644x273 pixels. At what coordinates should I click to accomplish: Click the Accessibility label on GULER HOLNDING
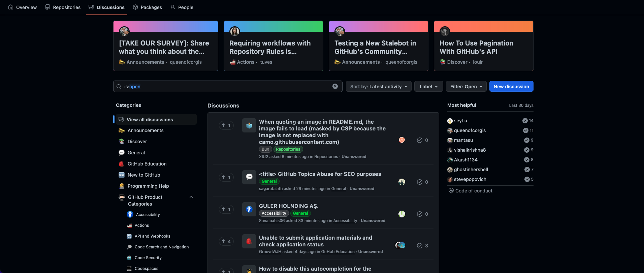(274, 213)
